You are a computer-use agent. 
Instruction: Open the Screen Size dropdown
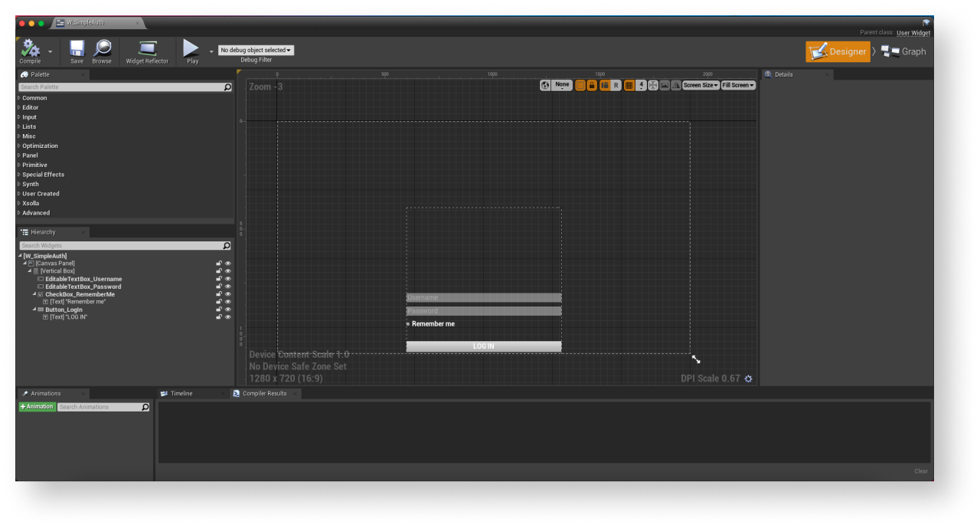click(700, 85)
